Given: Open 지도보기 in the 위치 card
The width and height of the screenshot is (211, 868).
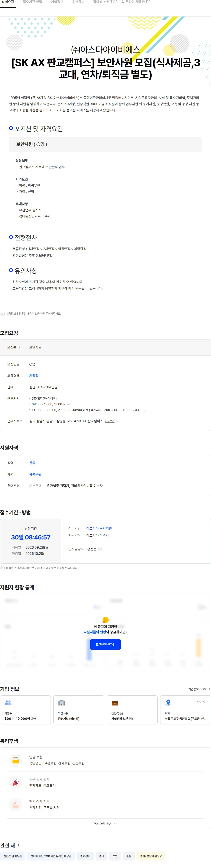Looking at the screenshot, I should 202,702.
